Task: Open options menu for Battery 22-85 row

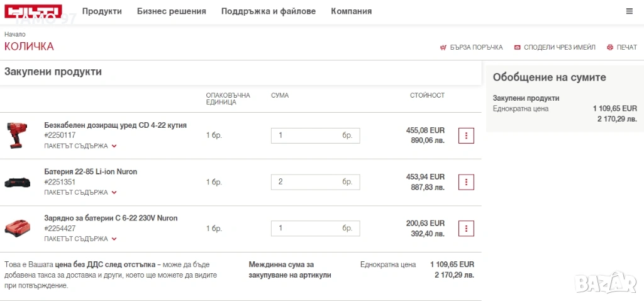Action: pos(466,182)
